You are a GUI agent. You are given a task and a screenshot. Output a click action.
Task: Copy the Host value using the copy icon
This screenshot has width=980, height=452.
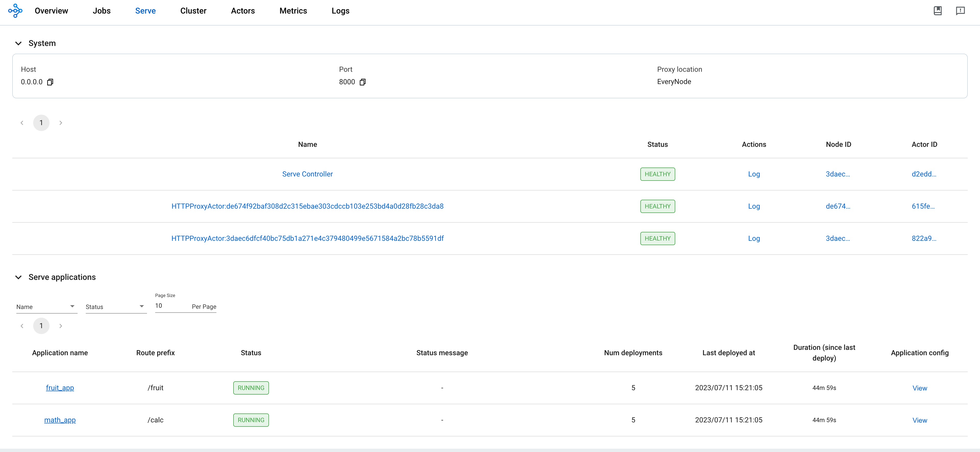[x=50, y=82]
